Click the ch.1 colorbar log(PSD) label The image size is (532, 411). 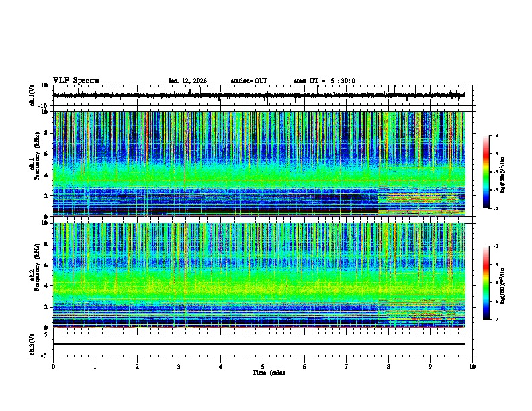click(502, 175)
